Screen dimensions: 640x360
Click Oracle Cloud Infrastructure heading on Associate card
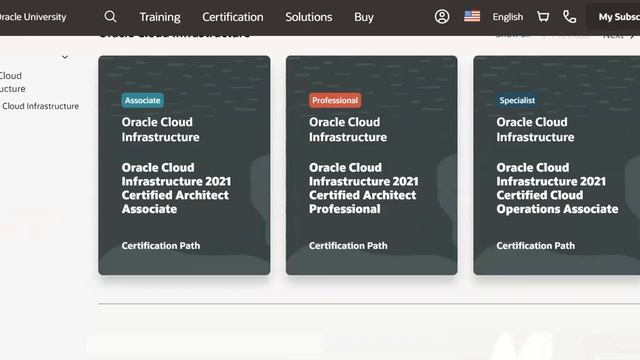point(160,129)
